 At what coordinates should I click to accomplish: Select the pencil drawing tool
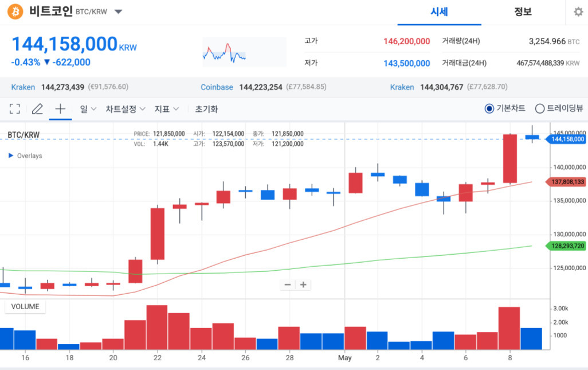37,109
